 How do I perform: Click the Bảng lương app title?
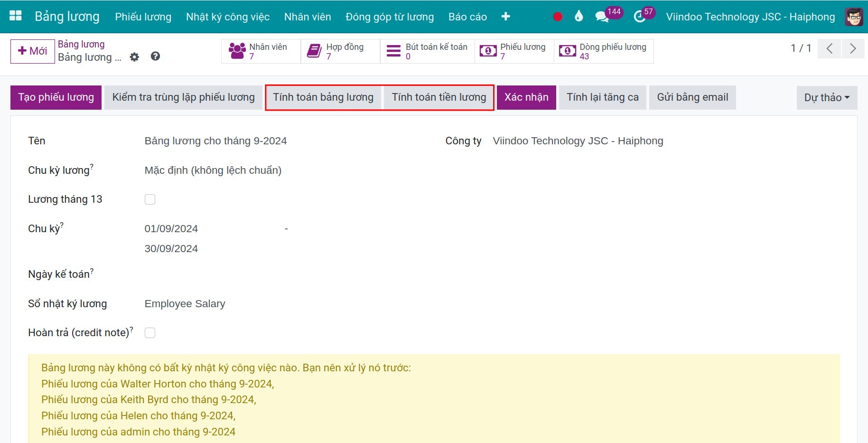67,17
